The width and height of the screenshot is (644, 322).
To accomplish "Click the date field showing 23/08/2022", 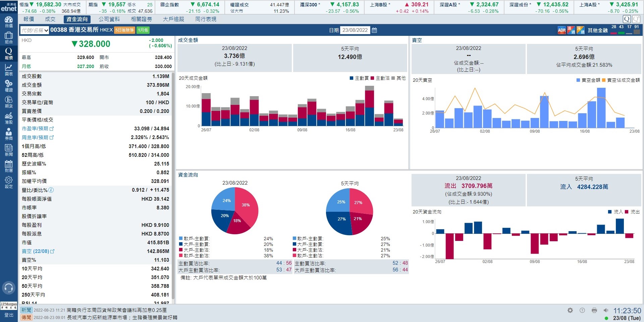I will pos(355,30).
